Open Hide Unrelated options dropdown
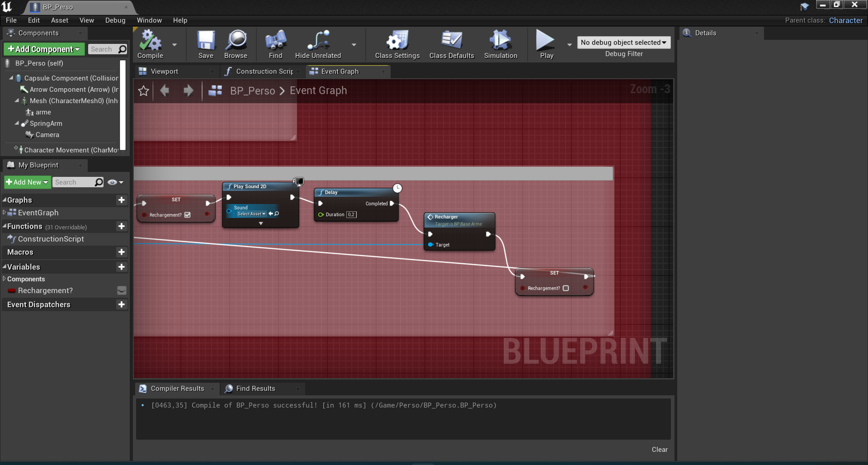The height and width of the screenshot is (465, 868). pos(354,45)
